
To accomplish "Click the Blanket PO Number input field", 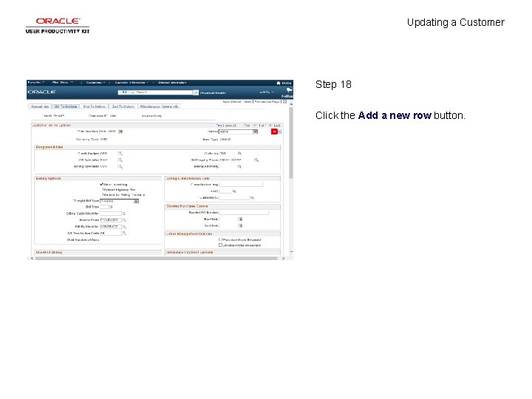I will point(244,213).
